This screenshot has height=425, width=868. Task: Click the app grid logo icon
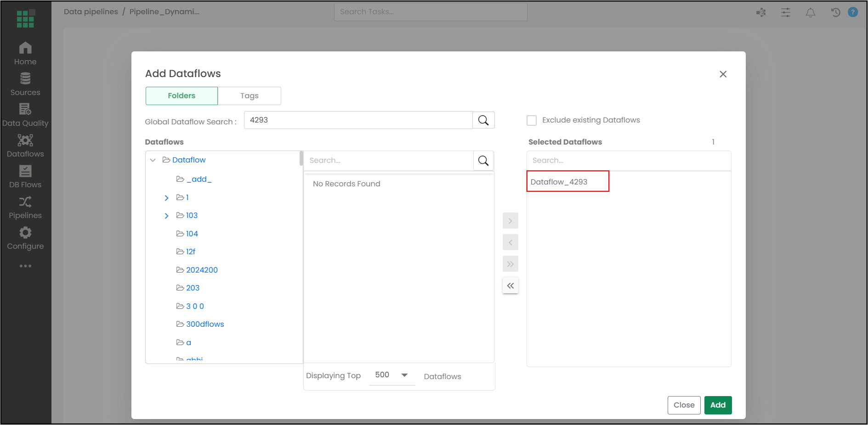[x=25, y=19]
